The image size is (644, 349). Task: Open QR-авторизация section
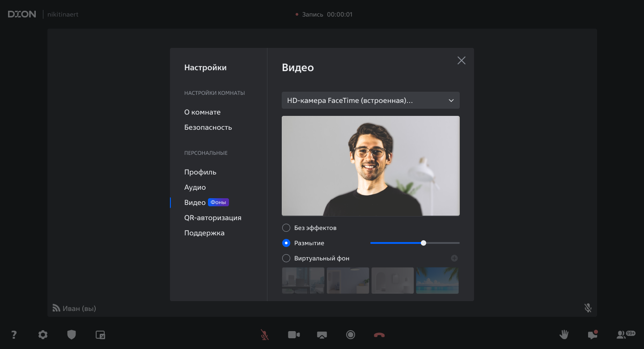coord(213,217)
